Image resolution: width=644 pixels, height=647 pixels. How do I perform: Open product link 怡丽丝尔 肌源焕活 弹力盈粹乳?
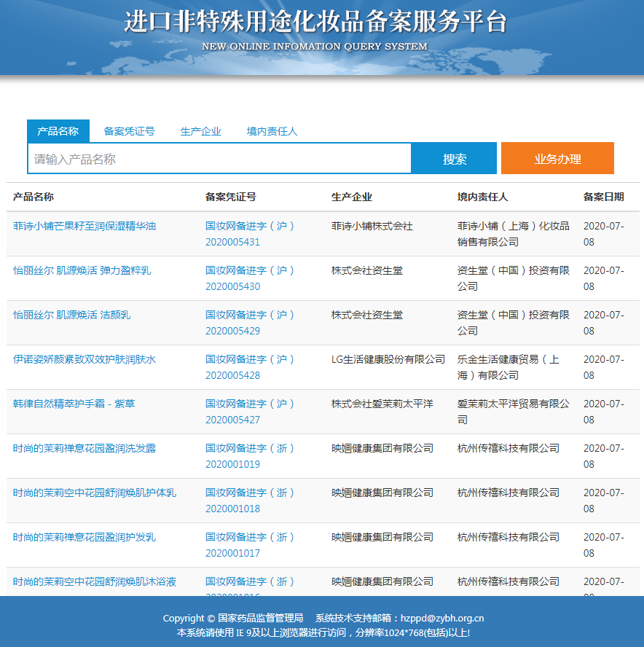[82, 271]
